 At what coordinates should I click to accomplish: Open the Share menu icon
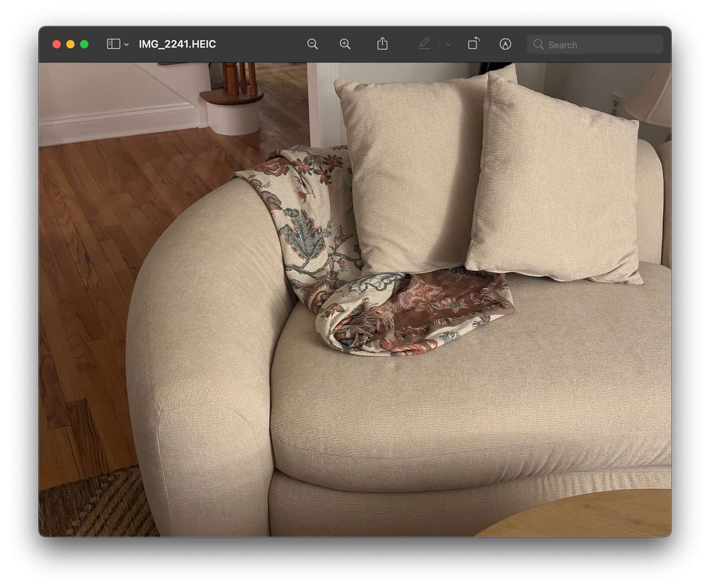(382, 43)
